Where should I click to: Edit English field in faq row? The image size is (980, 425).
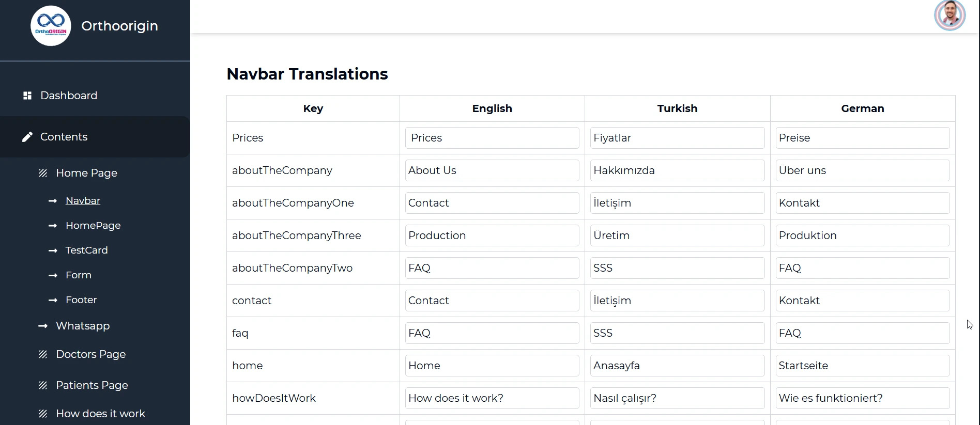492,333
